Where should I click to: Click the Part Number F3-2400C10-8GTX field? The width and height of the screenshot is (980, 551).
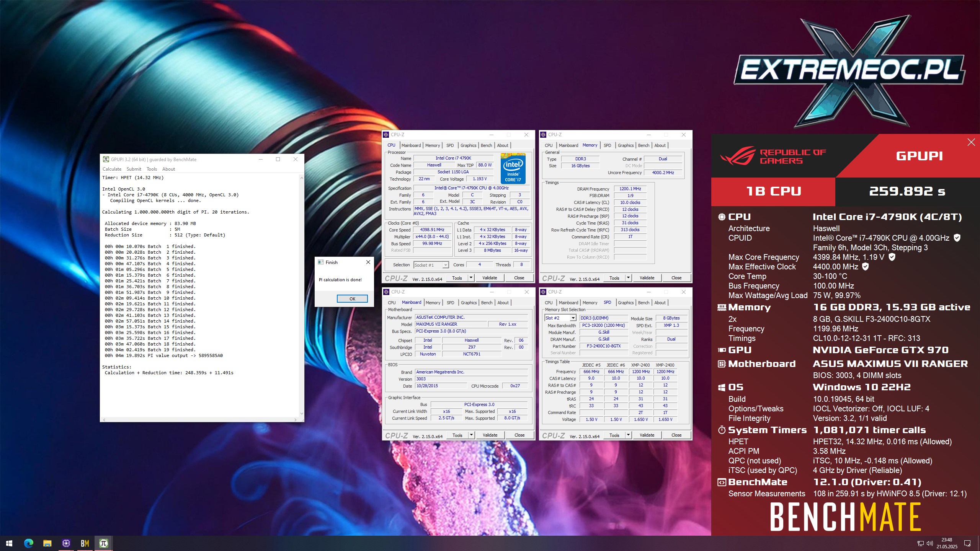(x=604, y=346)
